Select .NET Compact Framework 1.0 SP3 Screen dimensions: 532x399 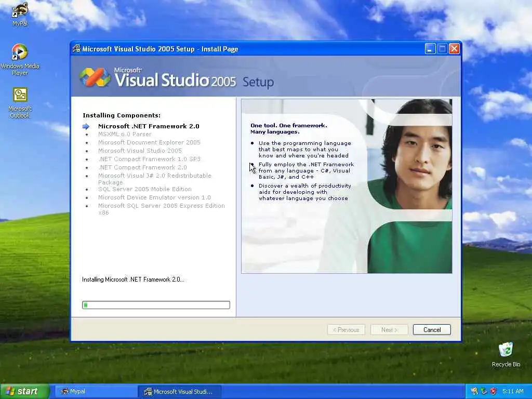tap(149, 159)
